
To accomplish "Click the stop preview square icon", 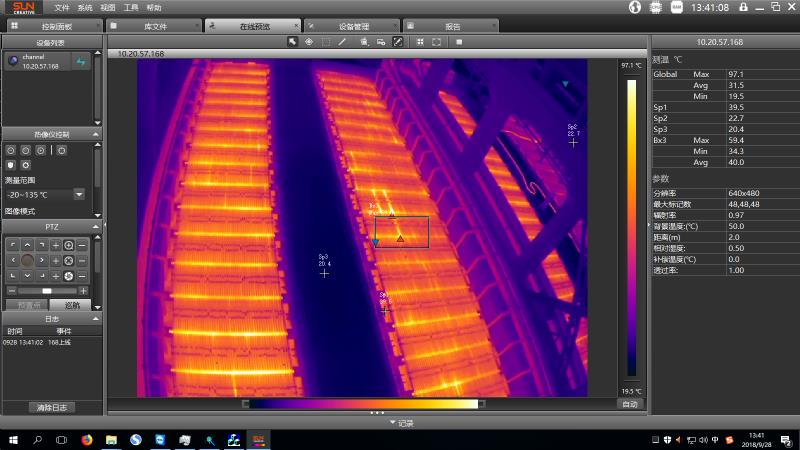I will pos(458,42).
